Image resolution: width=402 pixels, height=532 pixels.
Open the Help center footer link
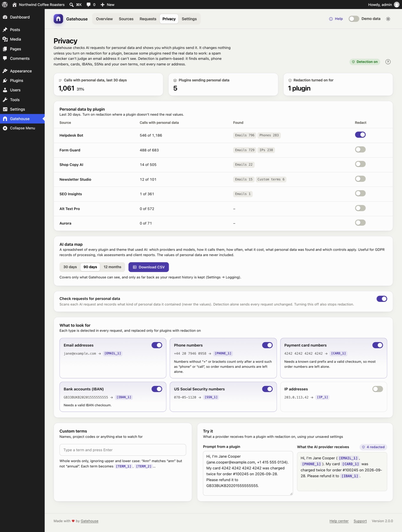click(339, 521)
